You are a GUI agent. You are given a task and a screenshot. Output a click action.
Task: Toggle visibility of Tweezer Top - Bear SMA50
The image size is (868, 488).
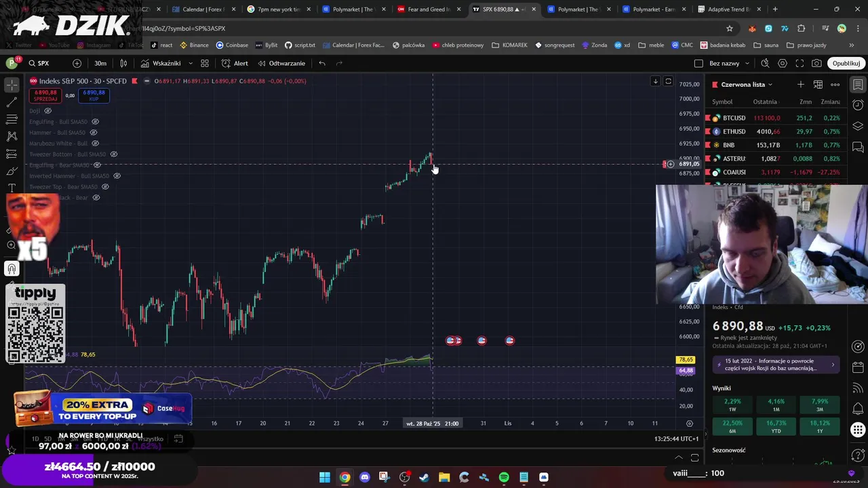pos(105,186)
